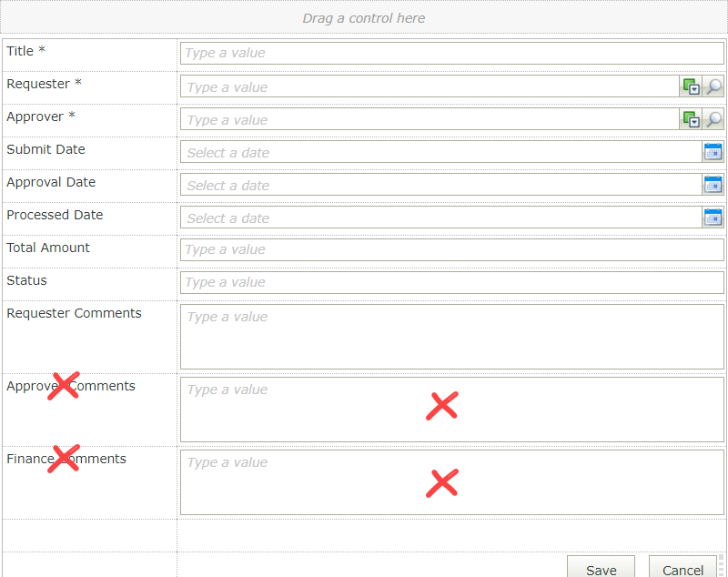
Task: Click the scrollbar beside the Cancel button
Action: (722, 564)
